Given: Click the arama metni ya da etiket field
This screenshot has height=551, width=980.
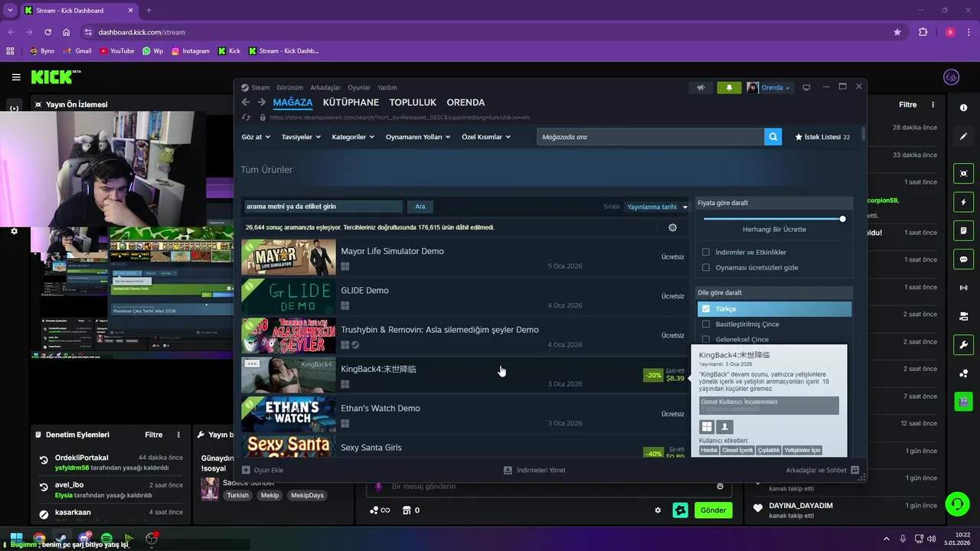Looking at the screenshot, I should pos(323,207).
